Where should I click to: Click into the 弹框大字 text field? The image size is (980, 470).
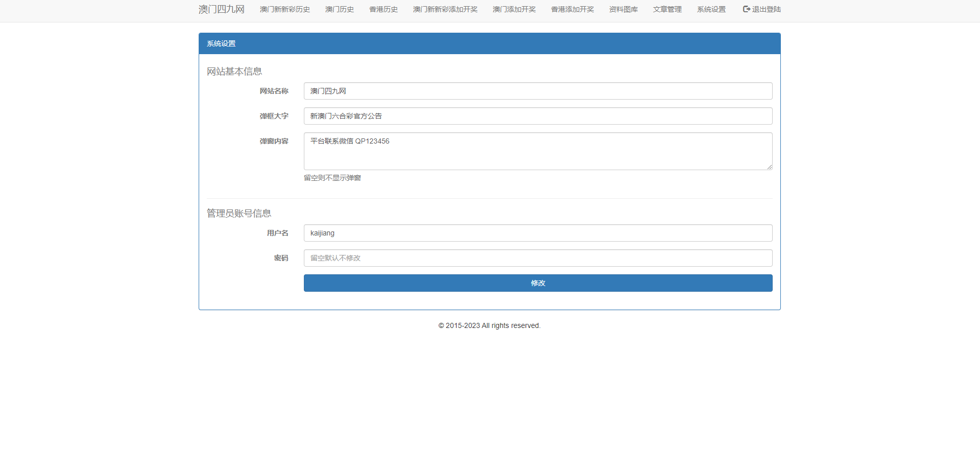point(537,116)
